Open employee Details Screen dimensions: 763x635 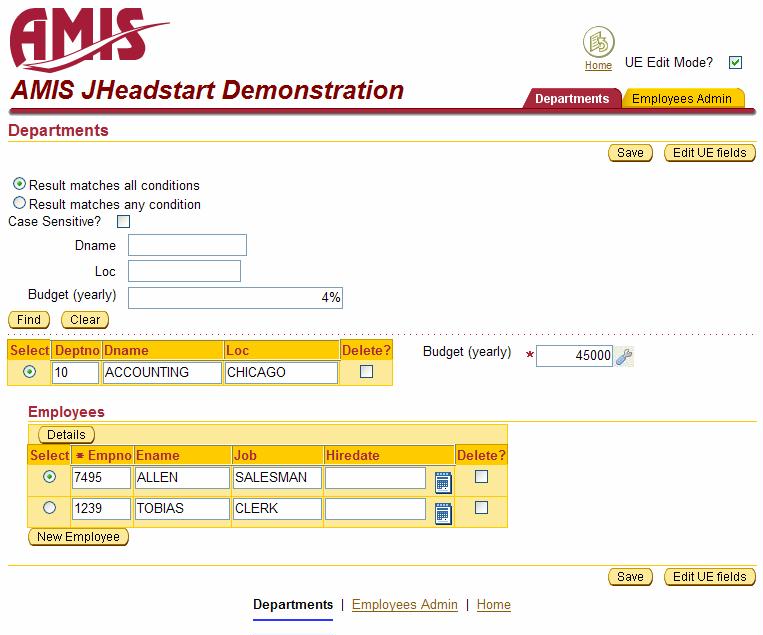point(66,435)
